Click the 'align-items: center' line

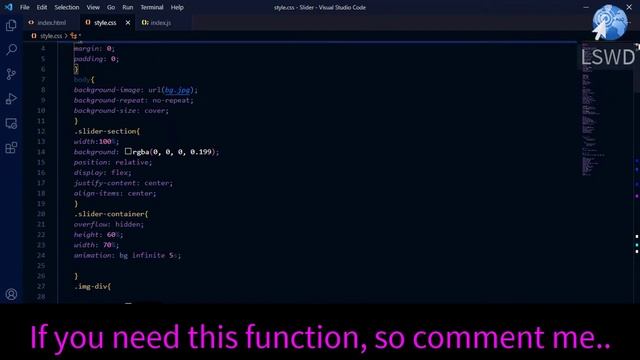(x=115, y=193)
